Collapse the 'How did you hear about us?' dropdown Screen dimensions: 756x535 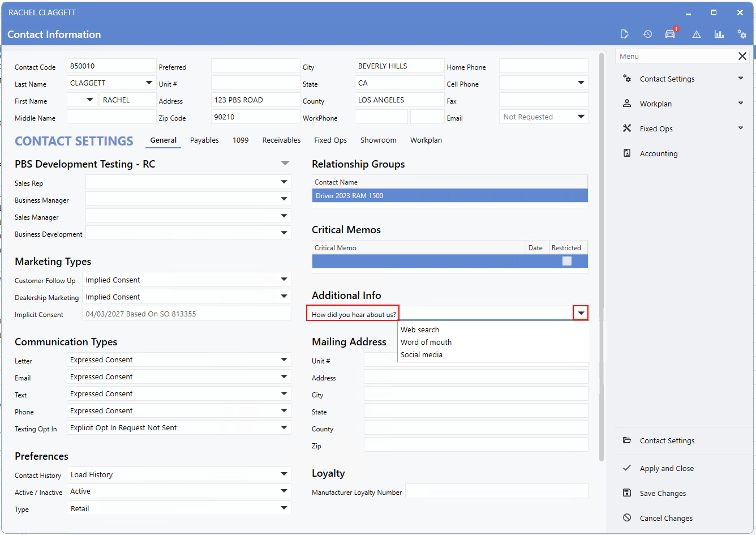point(581,313)
